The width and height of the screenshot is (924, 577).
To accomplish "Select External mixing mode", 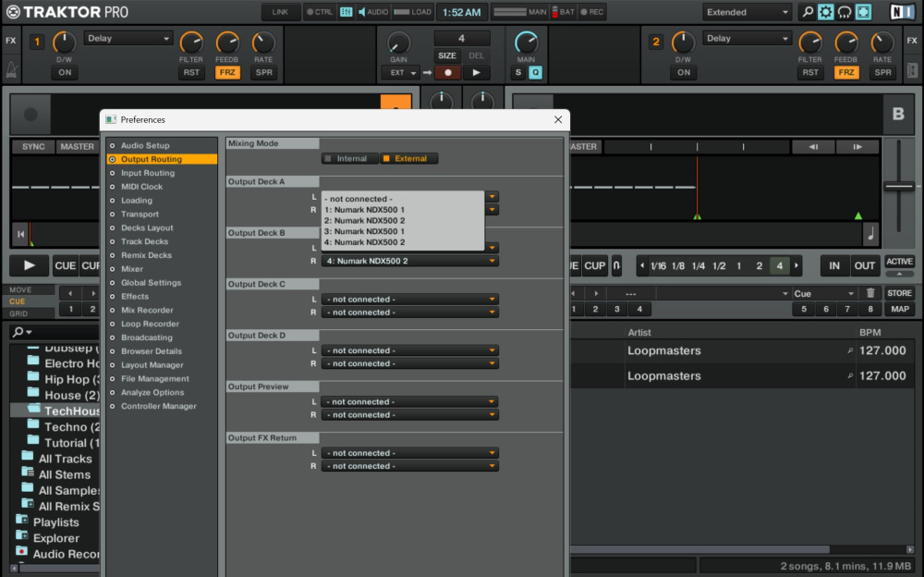I will pyautogui.click(x=409, y=159).
